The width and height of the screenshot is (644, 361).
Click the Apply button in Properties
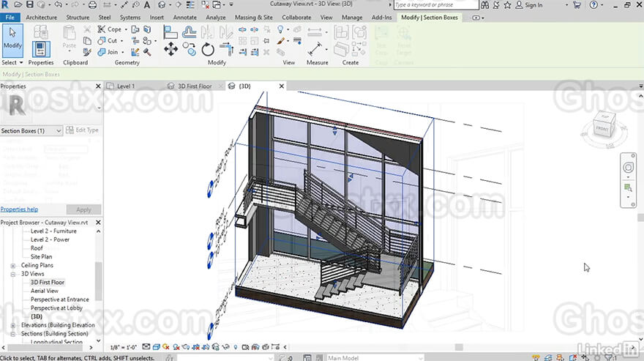click(x=83, y=209)
